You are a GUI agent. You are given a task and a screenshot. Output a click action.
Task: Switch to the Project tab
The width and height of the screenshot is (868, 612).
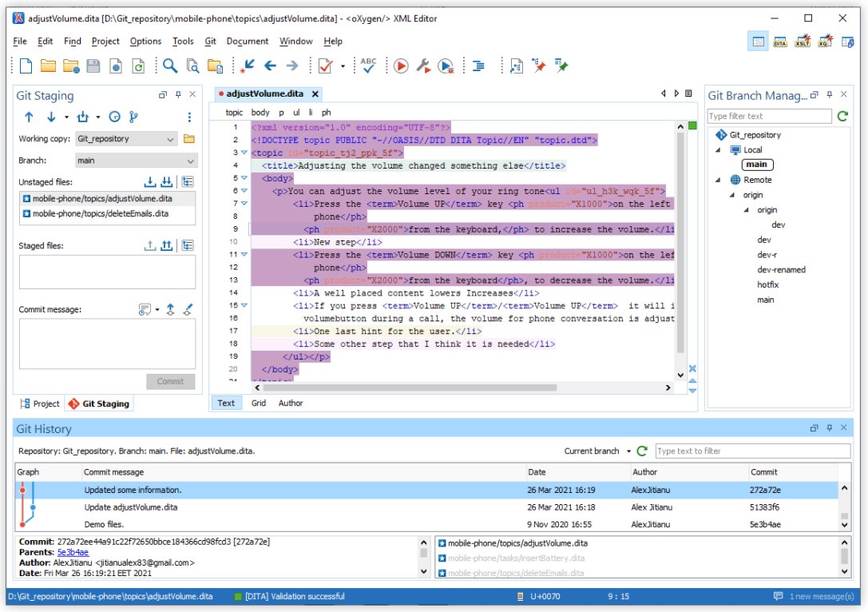coord(40,403)
